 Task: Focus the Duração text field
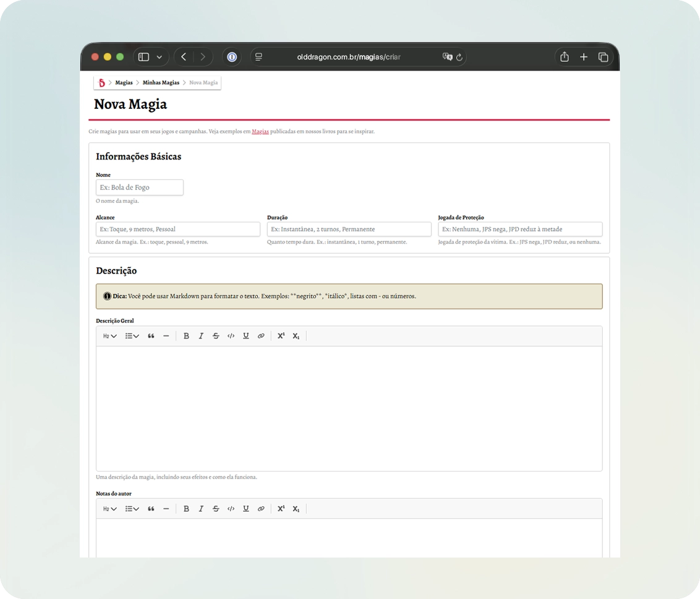coord(349,229)
